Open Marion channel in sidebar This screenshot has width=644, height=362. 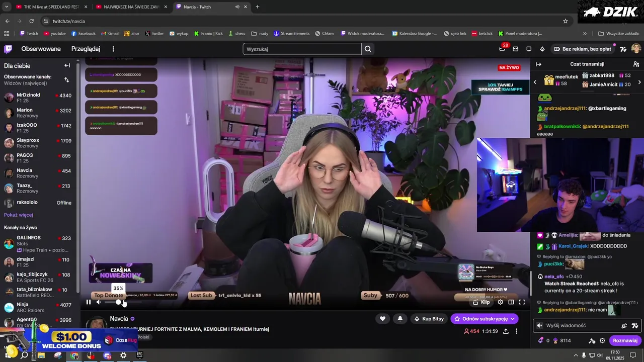(x=38, y=113)
